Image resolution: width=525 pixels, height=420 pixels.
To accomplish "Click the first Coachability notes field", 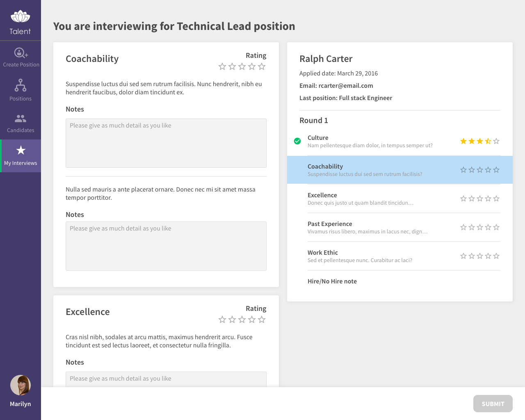I will [x=166, y=143].
